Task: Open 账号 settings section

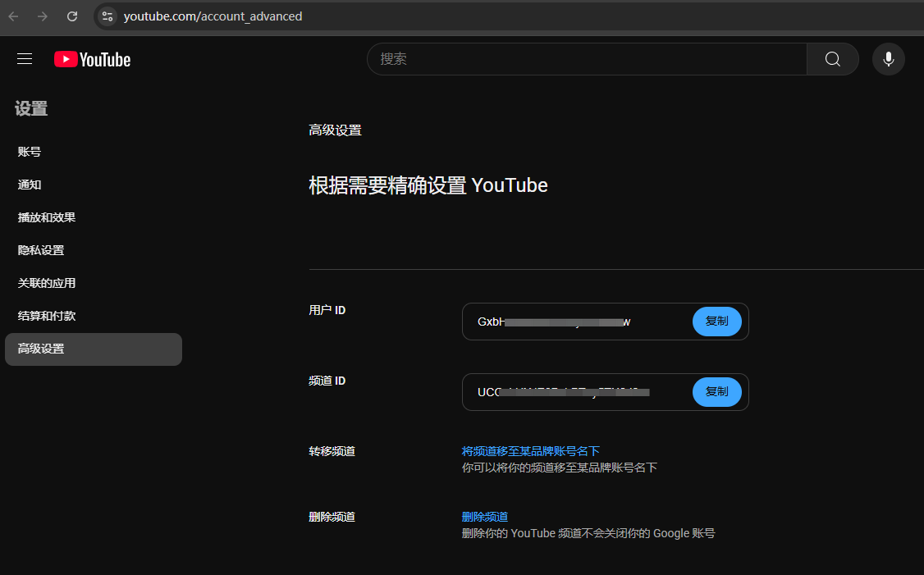Action: pos(30,152)
